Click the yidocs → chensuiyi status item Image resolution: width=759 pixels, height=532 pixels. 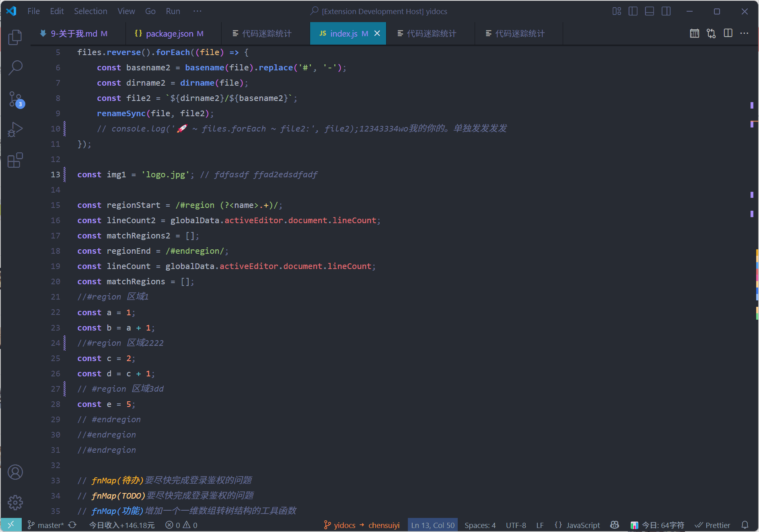click(x=362, y=525)
